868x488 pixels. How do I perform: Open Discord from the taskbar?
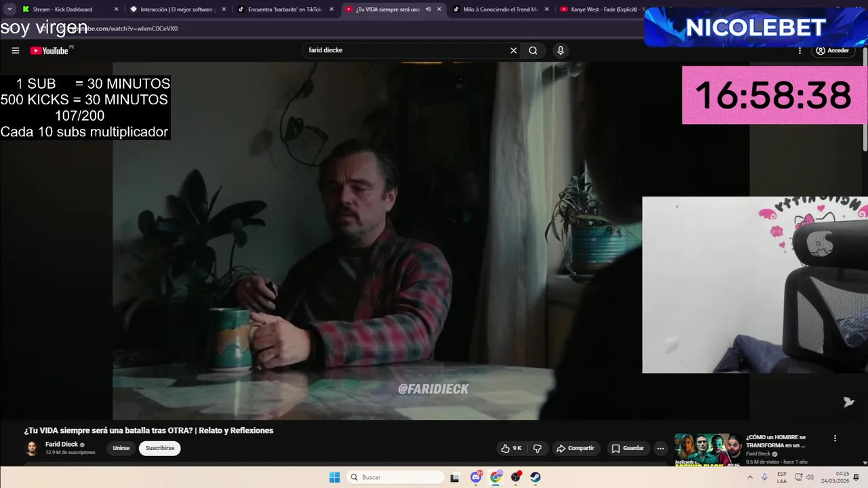pos(476,477)
